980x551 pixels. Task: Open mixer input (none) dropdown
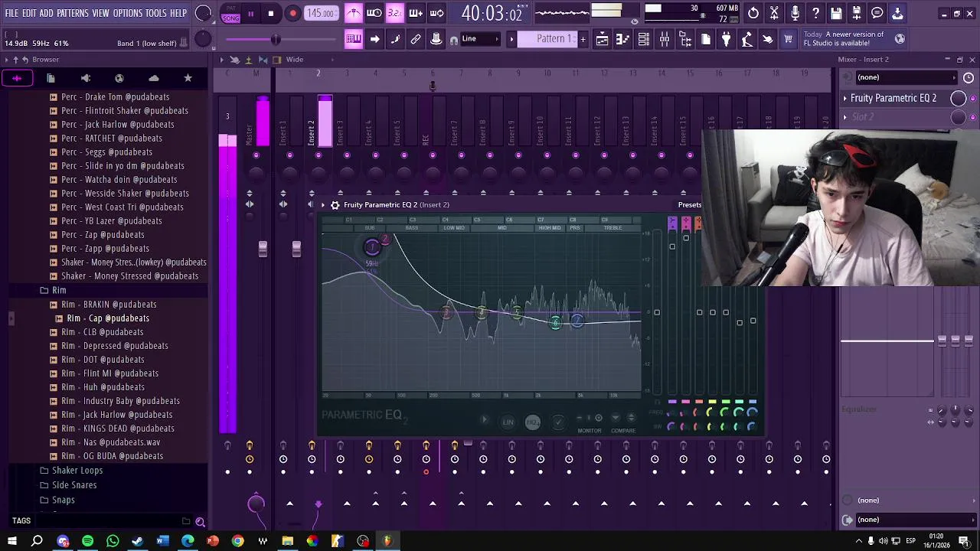(x=905, y=77)
